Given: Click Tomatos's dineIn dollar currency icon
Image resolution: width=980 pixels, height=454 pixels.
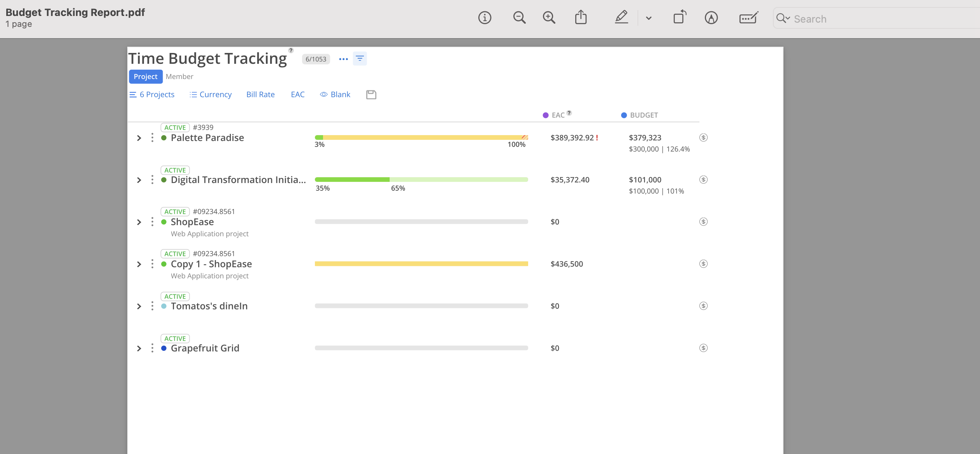Looking at the screenshot, I should pyautogui.click(x=703, y=306).
